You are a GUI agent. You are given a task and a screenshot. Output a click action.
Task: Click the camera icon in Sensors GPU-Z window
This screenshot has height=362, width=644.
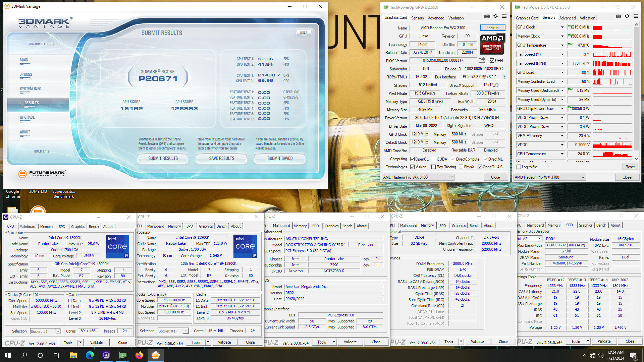[x=618, y=16]
